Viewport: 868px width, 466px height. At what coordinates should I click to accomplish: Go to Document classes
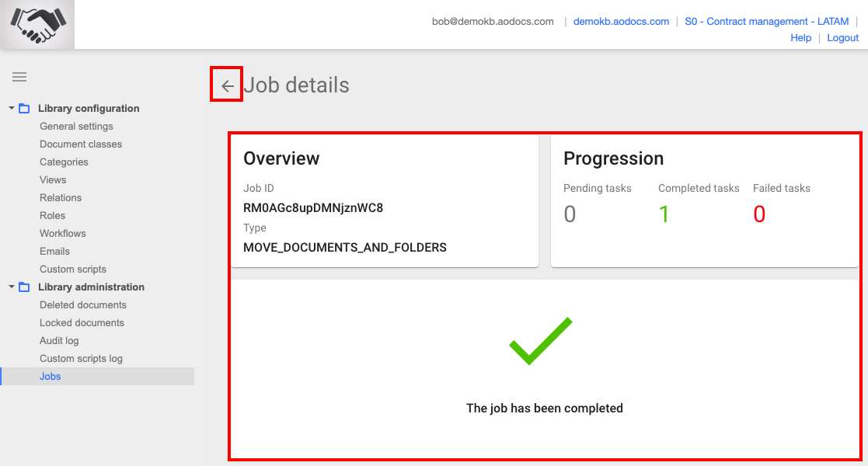pyautogui.click(x=81, y=144)
